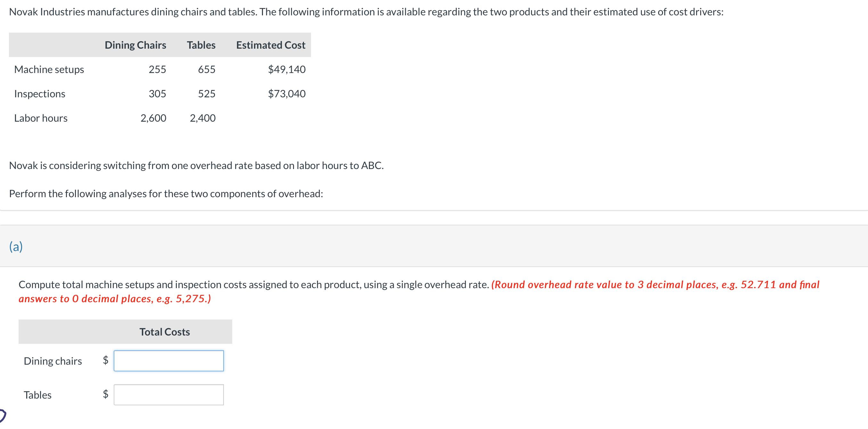The height and width of the screenshot is (429, 868).
Task: Click the red rounding instruction text
Action: coord(655,285)
